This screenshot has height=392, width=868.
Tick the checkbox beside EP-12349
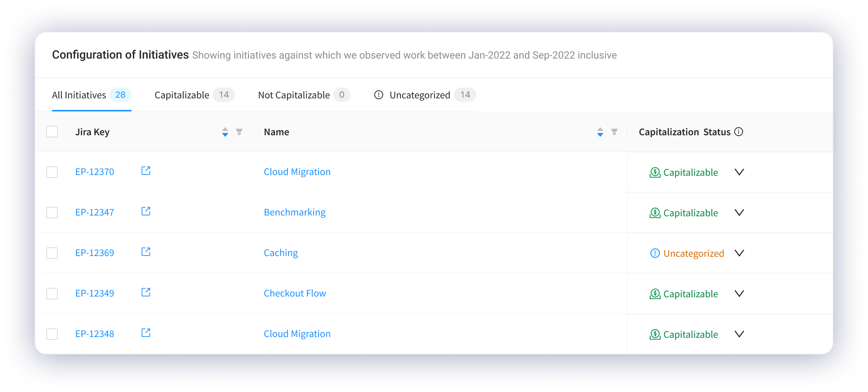pos(52,294)
